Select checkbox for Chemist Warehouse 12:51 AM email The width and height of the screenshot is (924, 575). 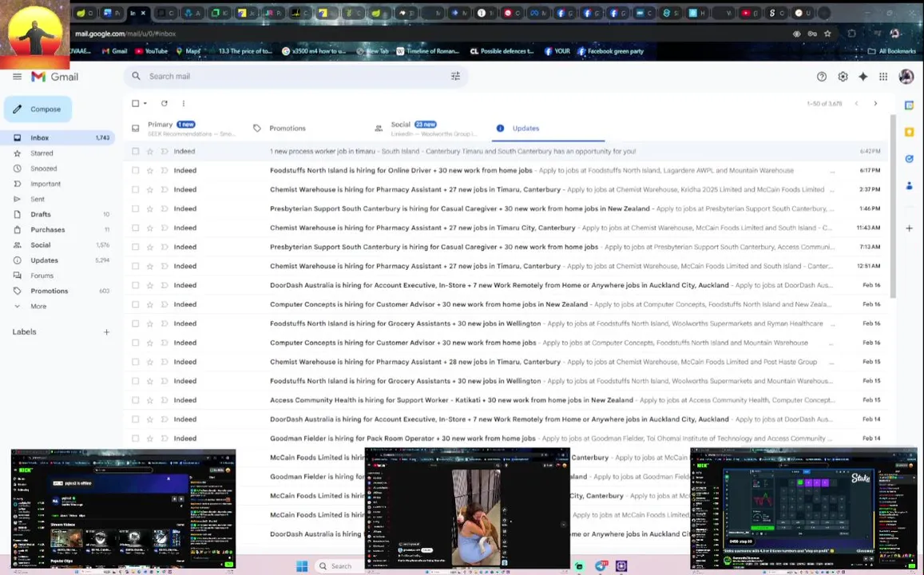pyautogui.click(x=136, y=266)
